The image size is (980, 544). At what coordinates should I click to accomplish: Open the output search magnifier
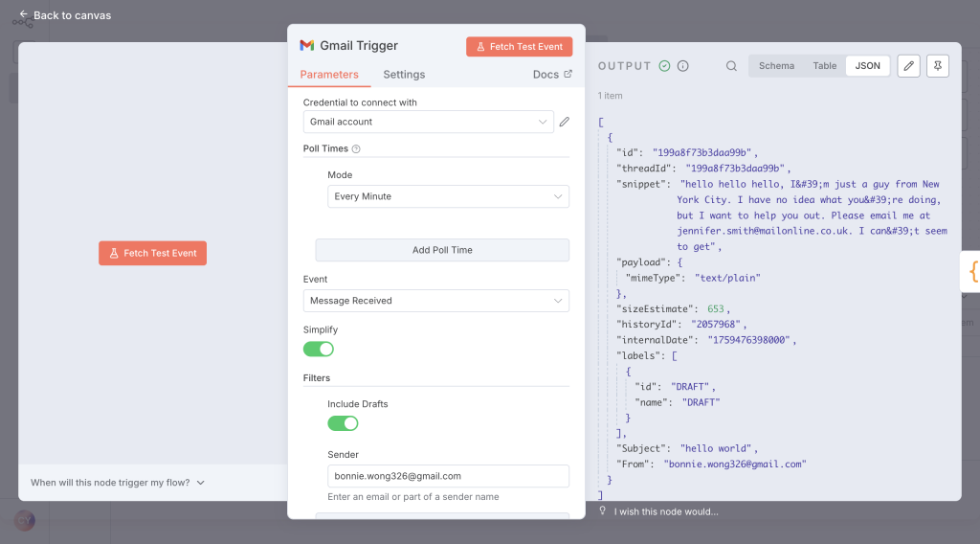point(731,66)
